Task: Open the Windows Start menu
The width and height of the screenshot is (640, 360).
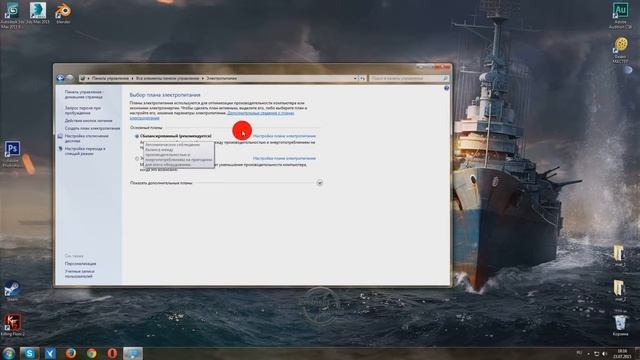Action: point(9,353)
